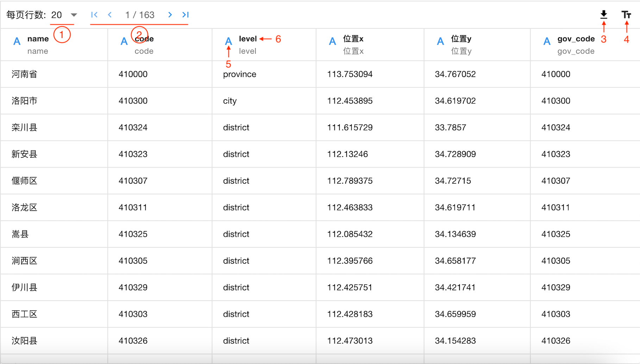Viewport: 640px width, 364px height.
Task: Click the text size toggle icon
Action: [626, 15]
